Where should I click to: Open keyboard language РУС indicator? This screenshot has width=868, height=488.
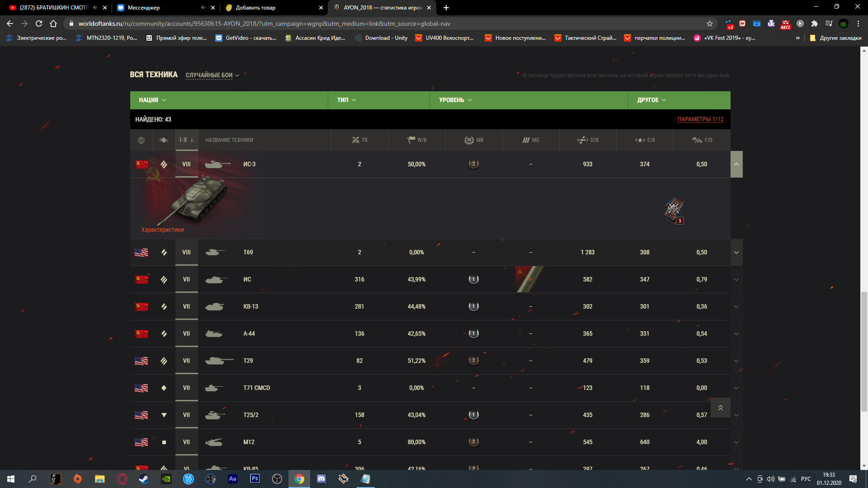click(806, 479)
